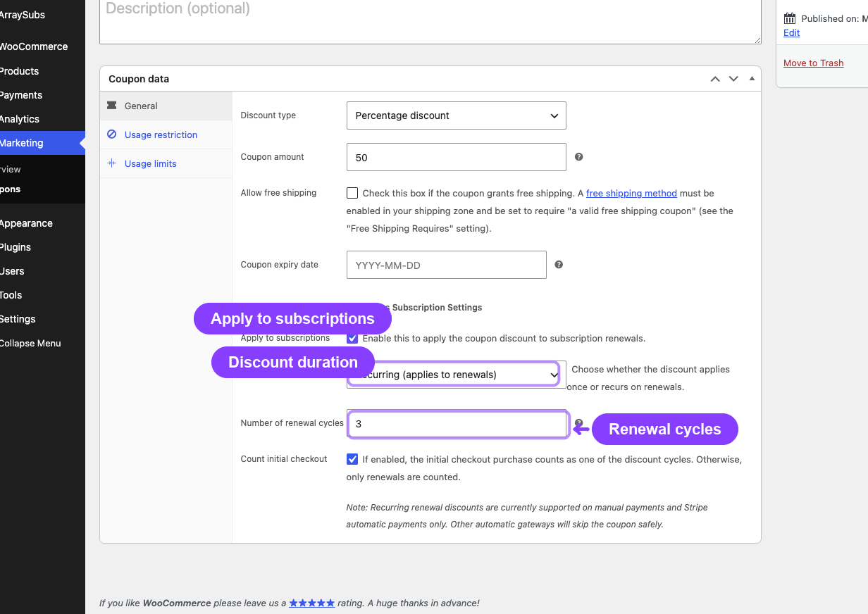Open the Analytics menu
The height and width of the screenshot is (614, 868).
tap(42, 119)
